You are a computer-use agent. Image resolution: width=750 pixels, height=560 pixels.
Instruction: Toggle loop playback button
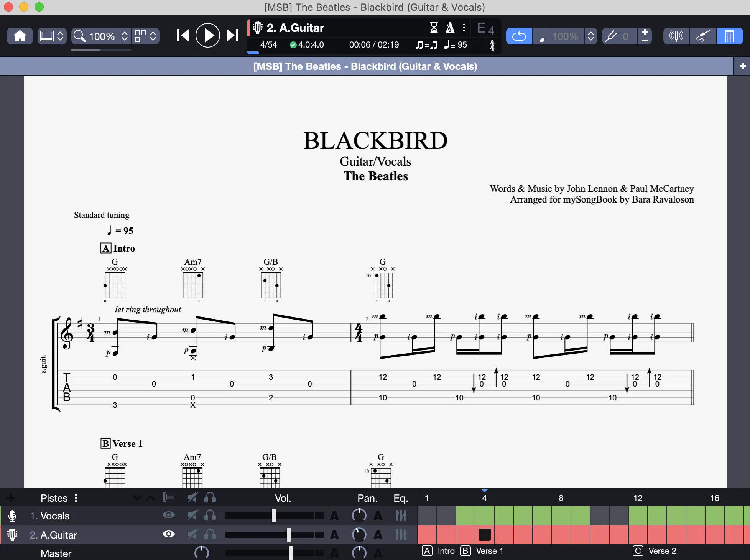click(519, 36)
